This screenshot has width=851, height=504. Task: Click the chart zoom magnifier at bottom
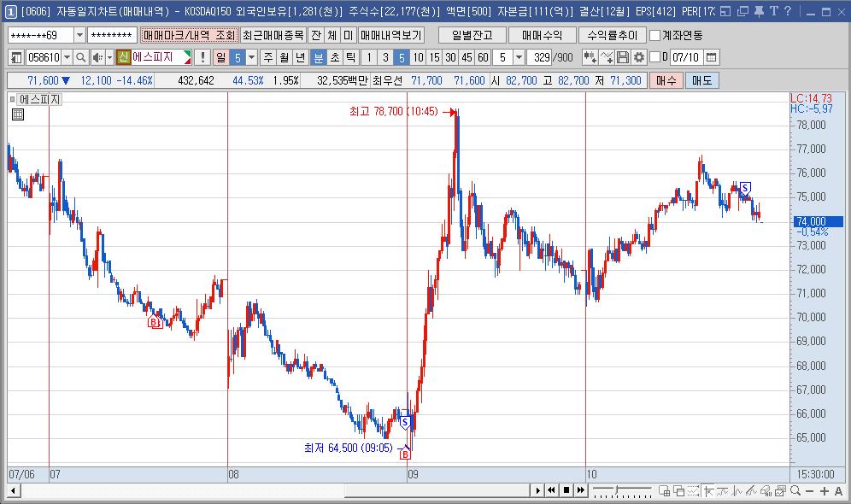[795, 490]
